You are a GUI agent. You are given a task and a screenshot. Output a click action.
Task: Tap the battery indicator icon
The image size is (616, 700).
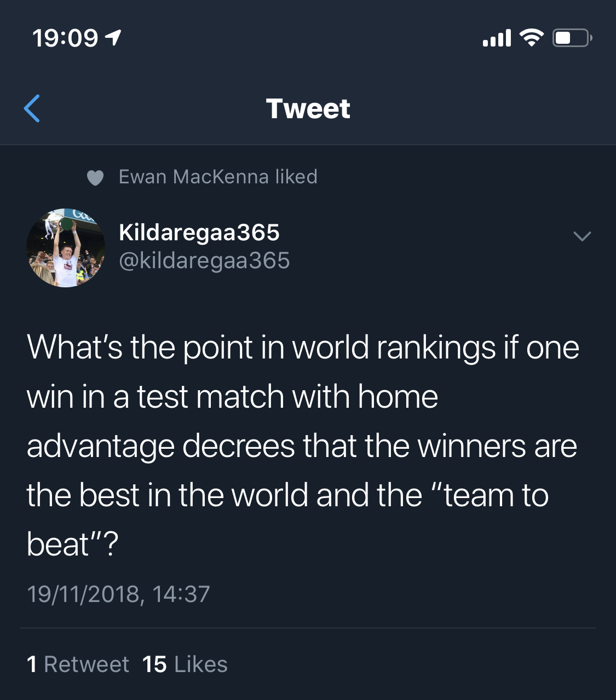[572, 38]
